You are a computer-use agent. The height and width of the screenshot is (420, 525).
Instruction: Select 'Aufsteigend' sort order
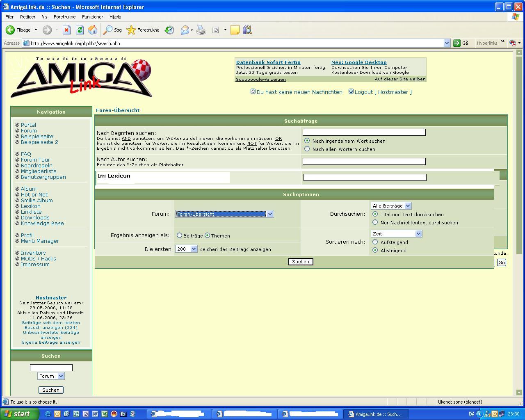click(x=375, y=242)
